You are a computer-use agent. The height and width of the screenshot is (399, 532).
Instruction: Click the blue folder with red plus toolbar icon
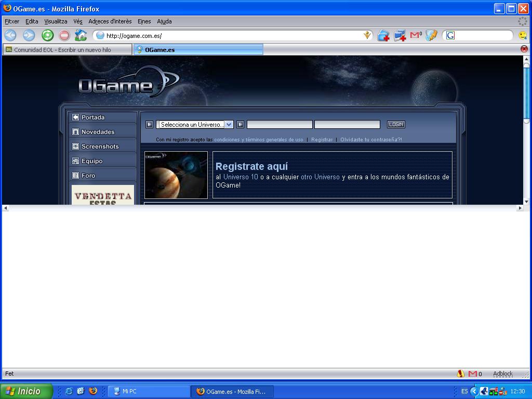(383, 35)
